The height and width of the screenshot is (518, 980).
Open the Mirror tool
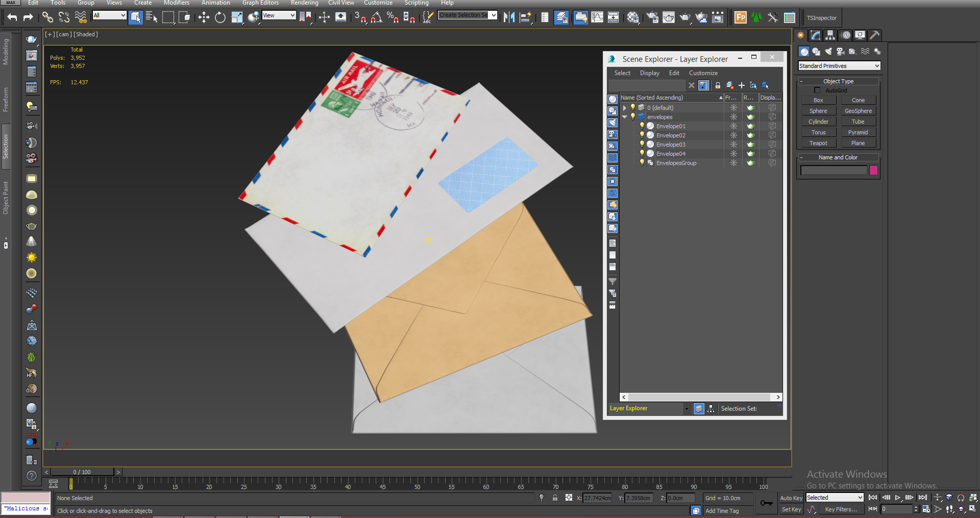click(509, 17)
